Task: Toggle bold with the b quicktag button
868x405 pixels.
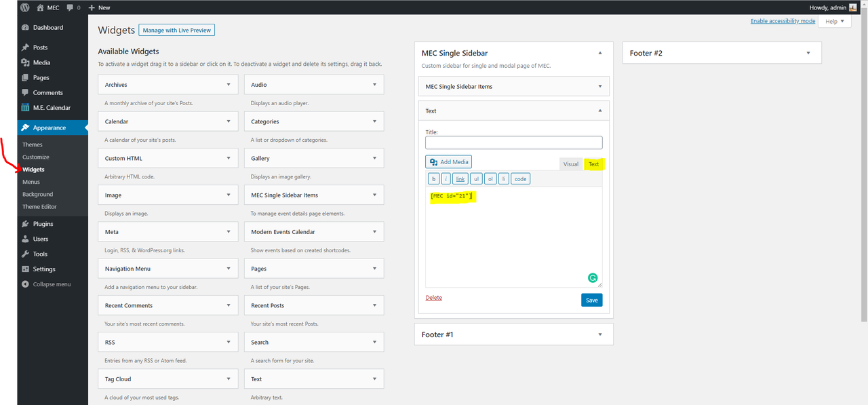Action: point(433,178)
